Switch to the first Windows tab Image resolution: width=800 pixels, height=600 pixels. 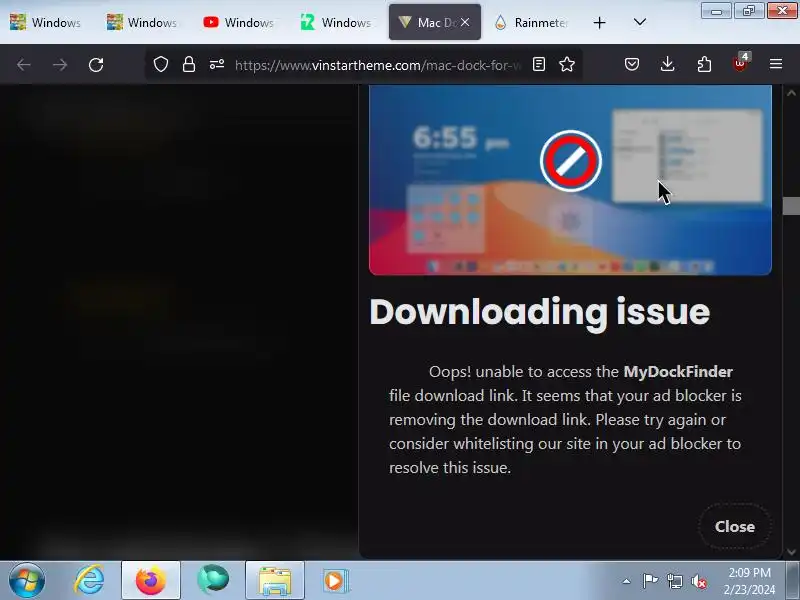pos(46,22)
